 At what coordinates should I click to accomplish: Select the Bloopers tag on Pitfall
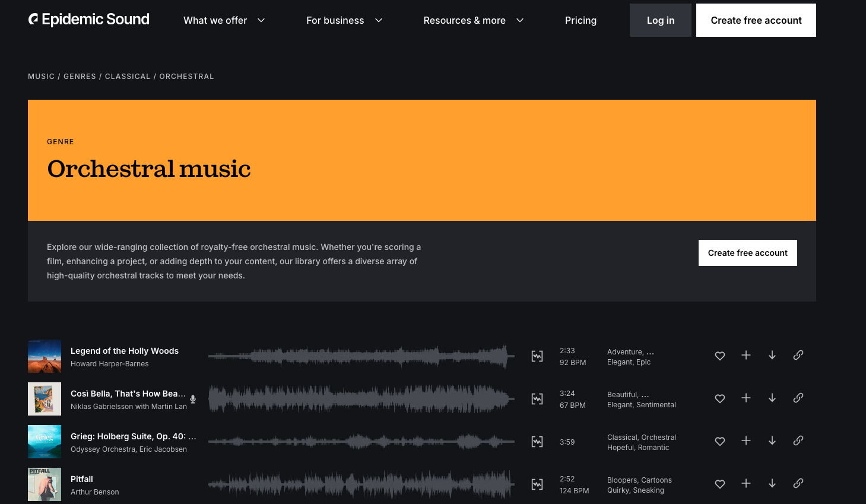623,480
